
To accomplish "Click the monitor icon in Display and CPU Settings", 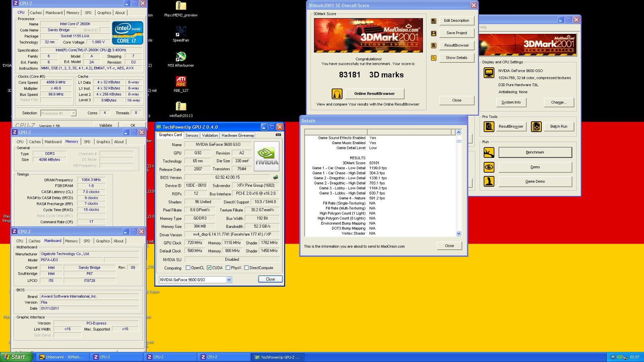I will pos(489,73).
